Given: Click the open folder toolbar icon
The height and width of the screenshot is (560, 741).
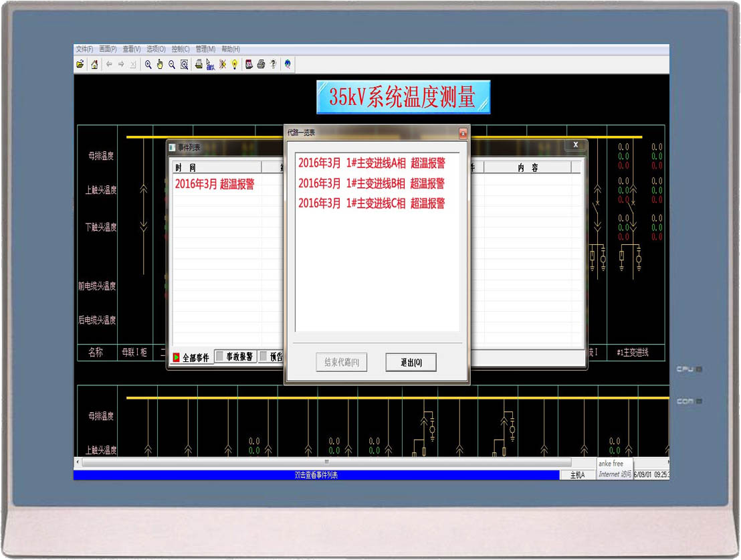Looking at the screenshot, I should [x=80, y=64].
